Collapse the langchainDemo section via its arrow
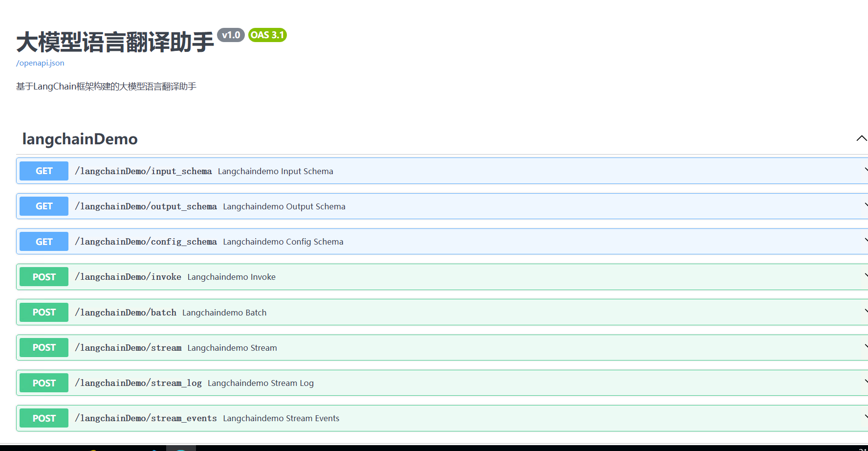Image resolution: width=868 pixels, height=451 pixels. coord(862,138)
